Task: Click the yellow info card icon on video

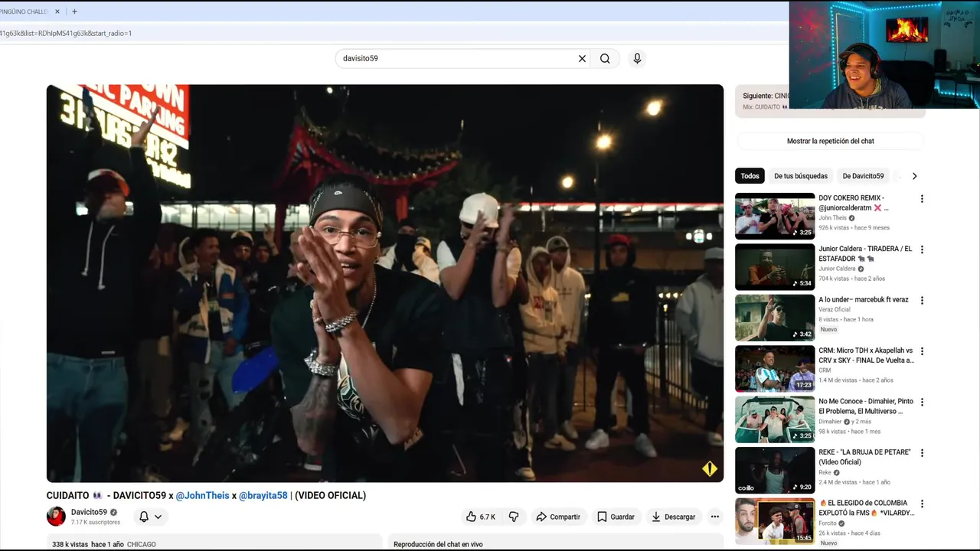Action: 710,469
